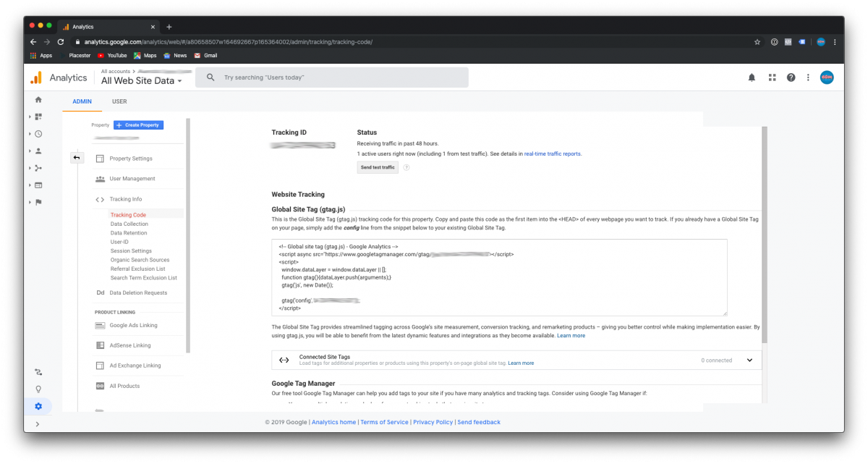Click the Admin gear icon in sidebar
The image size is (868, 464).
click(x=38, y=406)
